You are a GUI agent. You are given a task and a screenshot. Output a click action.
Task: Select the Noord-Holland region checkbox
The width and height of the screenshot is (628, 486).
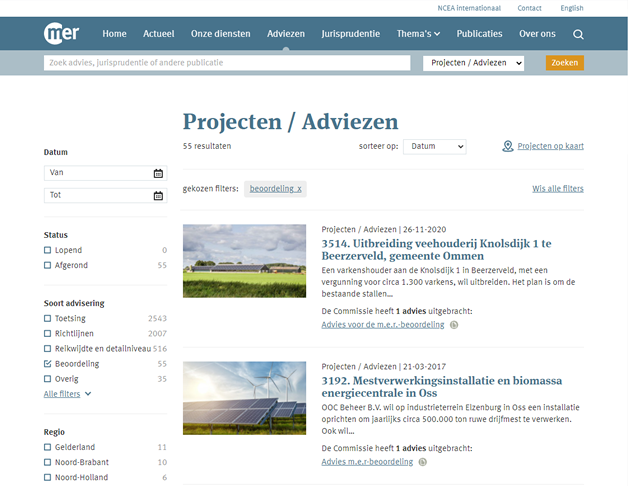coord(47,478)
